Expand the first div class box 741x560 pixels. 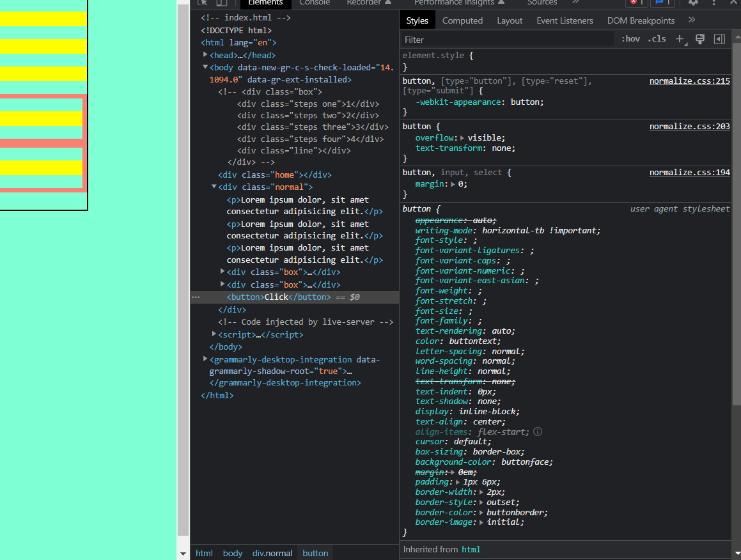[222, 272]
